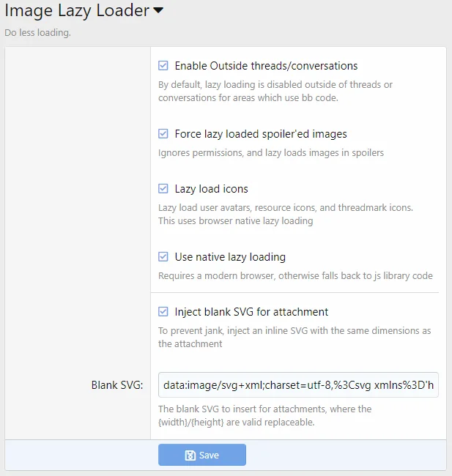Open the Image Lazy Loader title dropdown arrow
Image resolution: width=452 pixels, height=476 pixels.
coord(158,11)
